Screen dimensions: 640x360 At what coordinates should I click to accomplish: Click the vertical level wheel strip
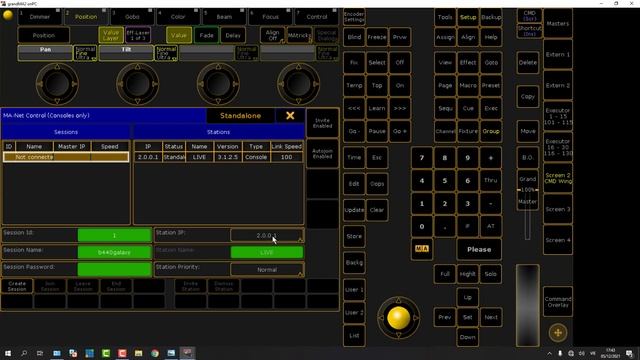[x=527, y=305]
